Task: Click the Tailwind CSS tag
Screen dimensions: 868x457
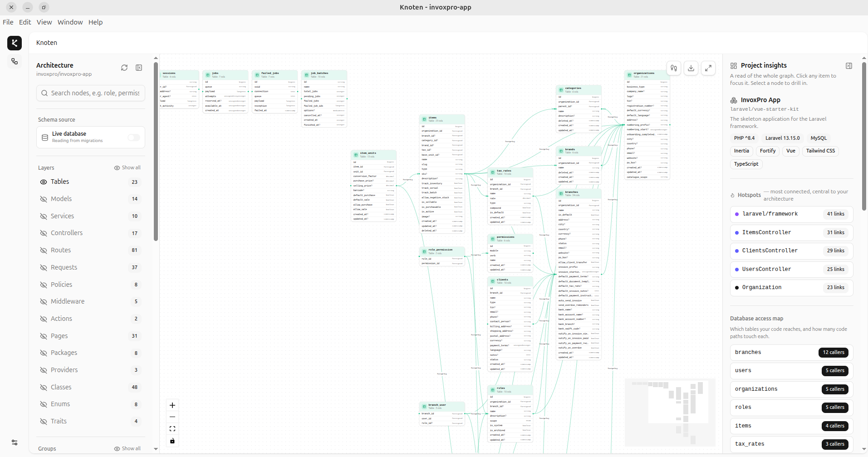Action: pyautogui.click(x=820, y=151)
